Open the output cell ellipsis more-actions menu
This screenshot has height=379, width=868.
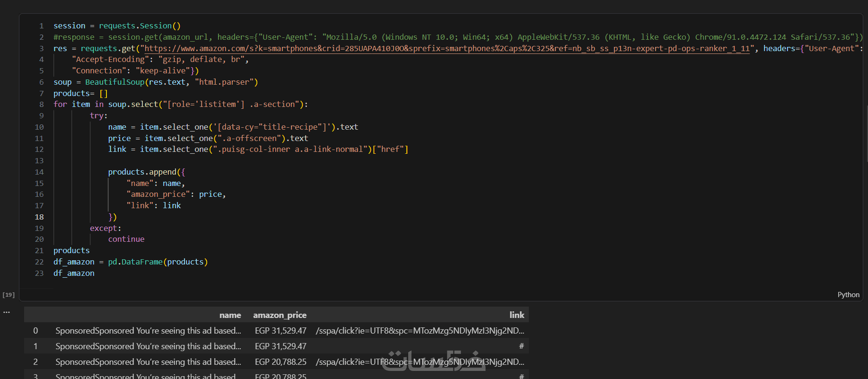pyautogui.click(x=7, y=312)
